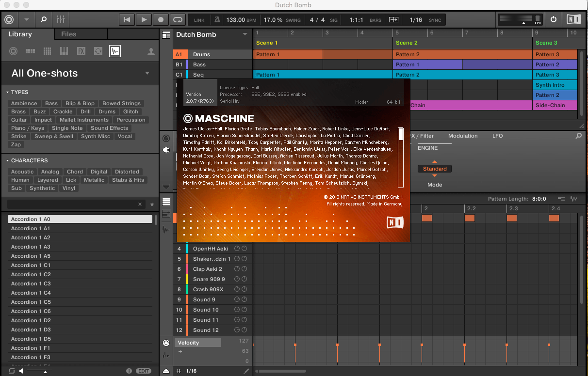
Task: Select the Velocity lane tab
Action: pos(197,343)
